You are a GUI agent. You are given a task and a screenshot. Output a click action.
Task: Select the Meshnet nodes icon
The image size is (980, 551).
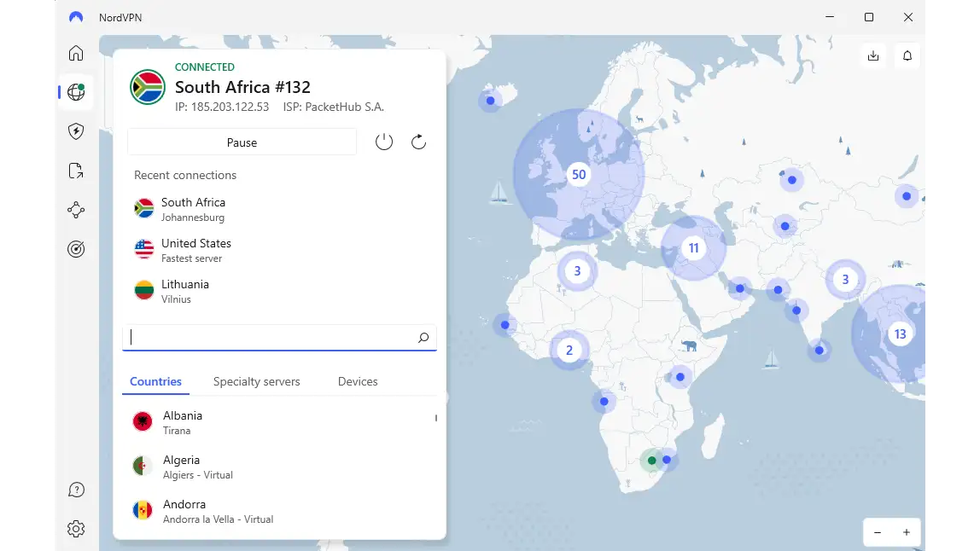point(76,210)
